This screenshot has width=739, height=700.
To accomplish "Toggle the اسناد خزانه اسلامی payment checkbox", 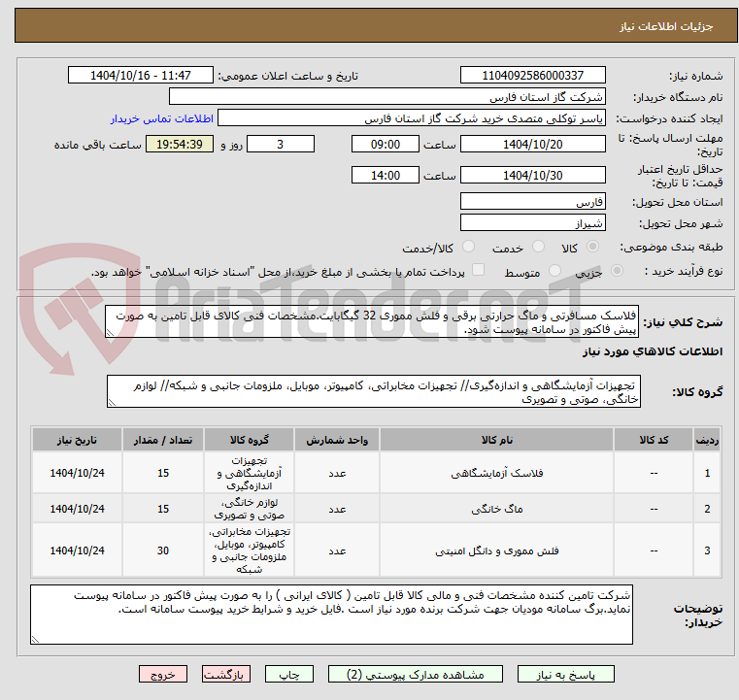I will pyautogui.click(x=478, y=270).
